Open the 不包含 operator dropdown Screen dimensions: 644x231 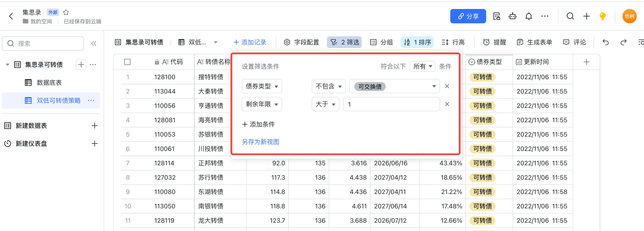(x=328, y=86)
